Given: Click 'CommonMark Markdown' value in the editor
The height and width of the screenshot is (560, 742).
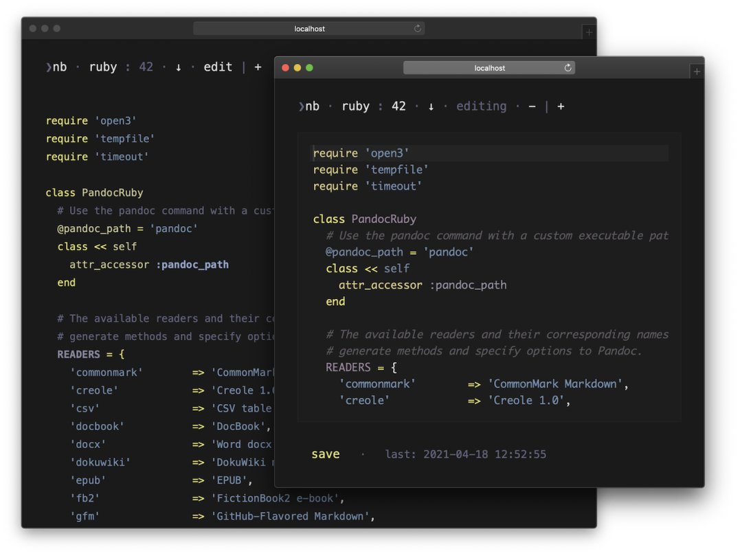Looking at the screenshot, I should click(x=555, y=384).
